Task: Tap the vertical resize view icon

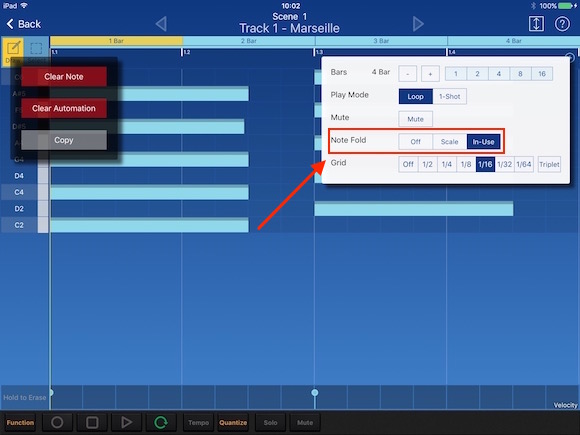Action: pos(536,24)
